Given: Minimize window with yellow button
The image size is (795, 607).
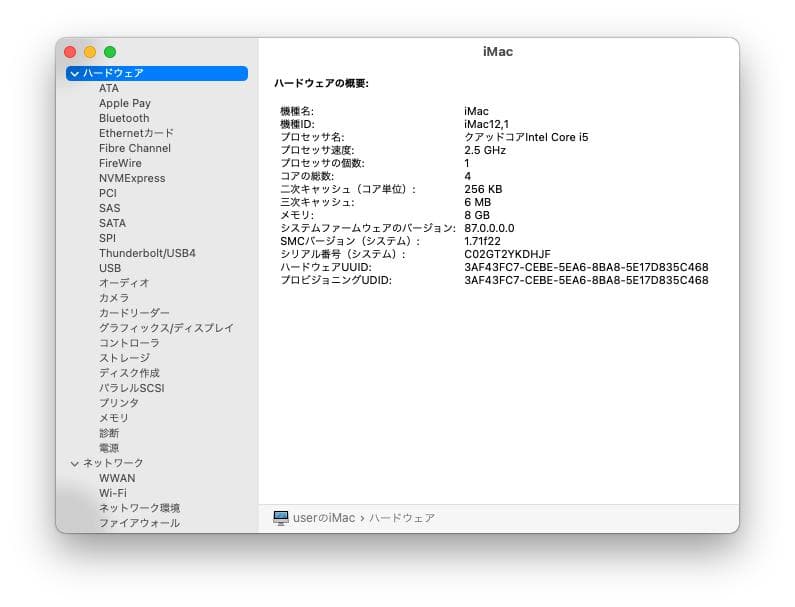Looking at the screenshot, I should pyautogui.click(x=90, y=52).
